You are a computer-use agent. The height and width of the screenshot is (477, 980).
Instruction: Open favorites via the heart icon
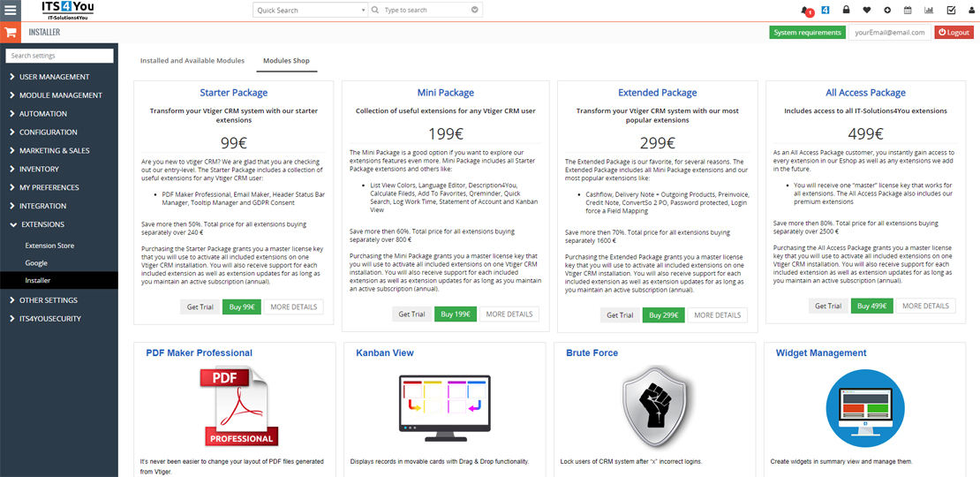866,11
